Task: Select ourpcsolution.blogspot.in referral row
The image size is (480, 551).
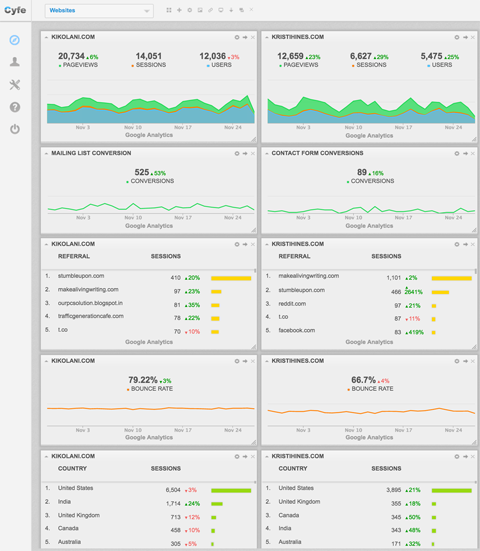Action: point(149,304)
